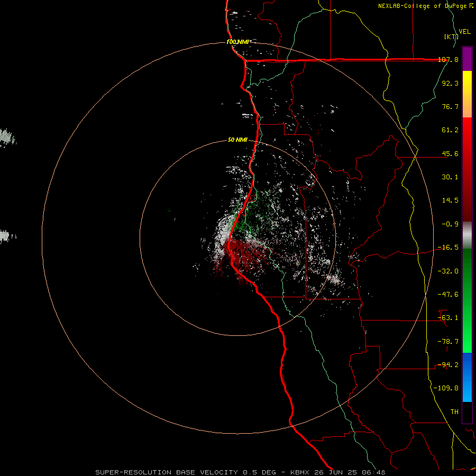Click the -16.5 legend value

tap(448, 248)
